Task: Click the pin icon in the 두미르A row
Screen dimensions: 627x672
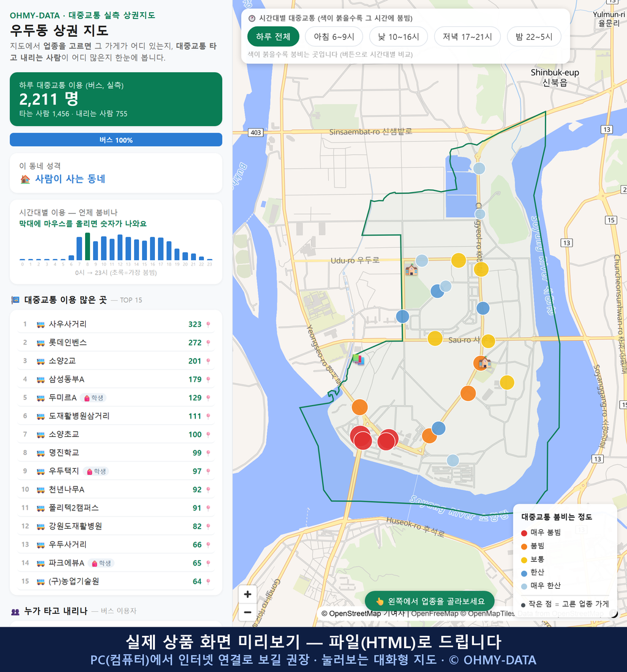Action: (208, 398)
